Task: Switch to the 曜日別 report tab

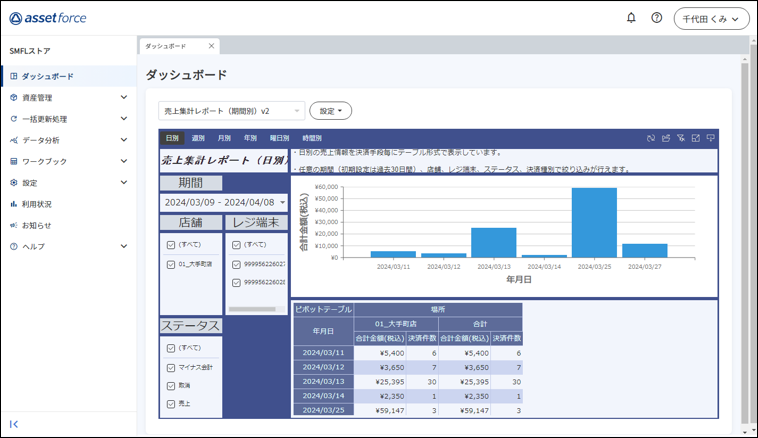Action: (279, 138)
